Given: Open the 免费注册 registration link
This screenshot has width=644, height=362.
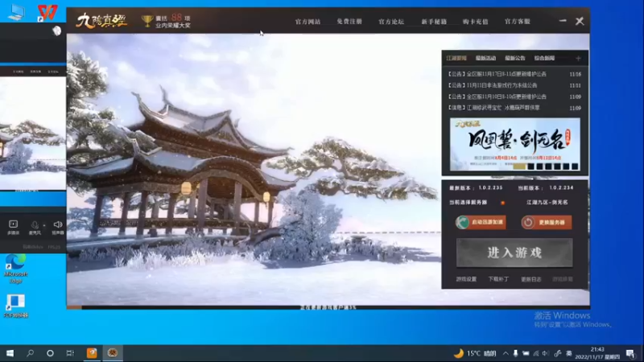Looking at the screenshot, I should pyautogui.click(x=349, y=22).
